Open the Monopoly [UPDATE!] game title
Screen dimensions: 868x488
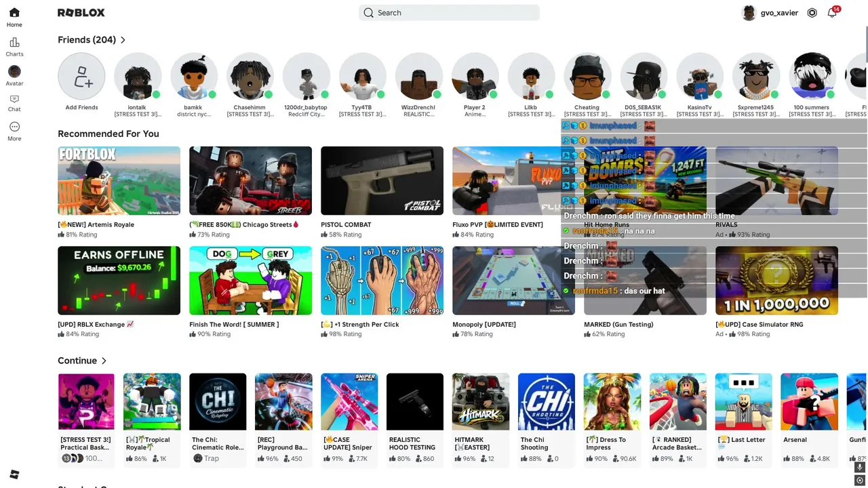484,325
